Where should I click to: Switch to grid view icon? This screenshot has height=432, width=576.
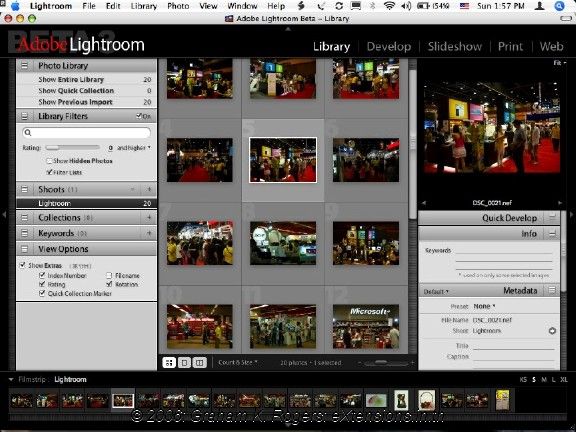[x=169, y=363]
